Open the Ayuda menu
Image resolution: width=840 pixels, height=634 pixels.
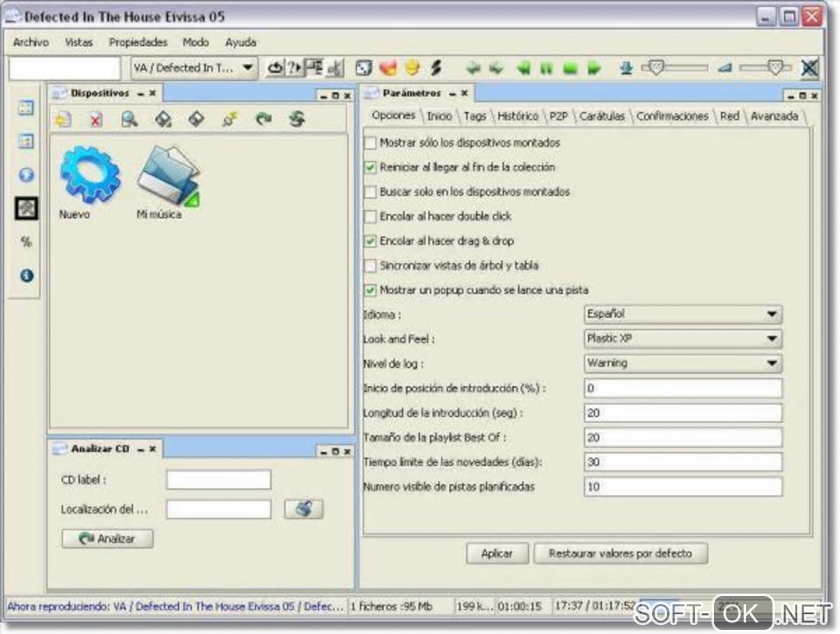tap(240, 42)
